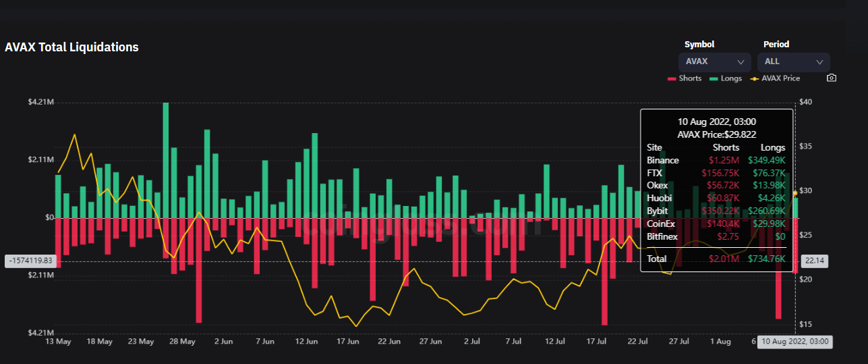This screenshot has width=868, height=364.
Task: Toggle the AVAX Price legend line
Action: pos(775,78)
